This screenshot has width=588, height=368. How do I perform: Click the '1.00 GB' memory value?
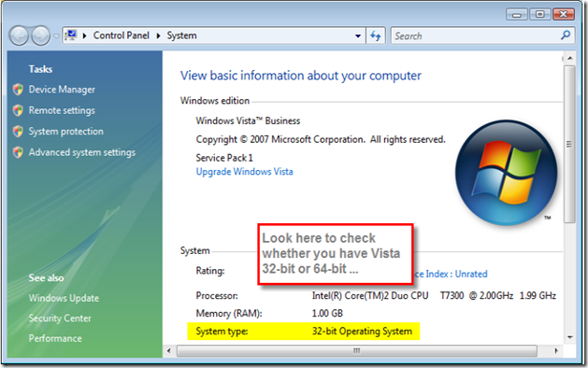click(327, 313)
